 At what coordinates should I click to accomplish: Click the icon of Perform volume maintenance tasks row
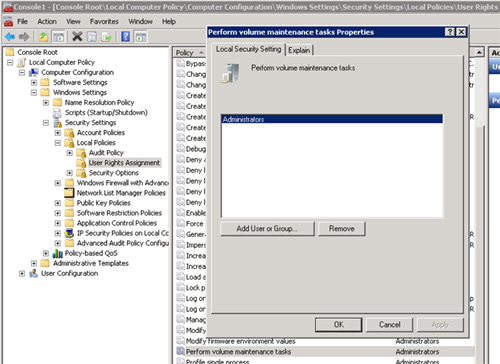[180, 351]
